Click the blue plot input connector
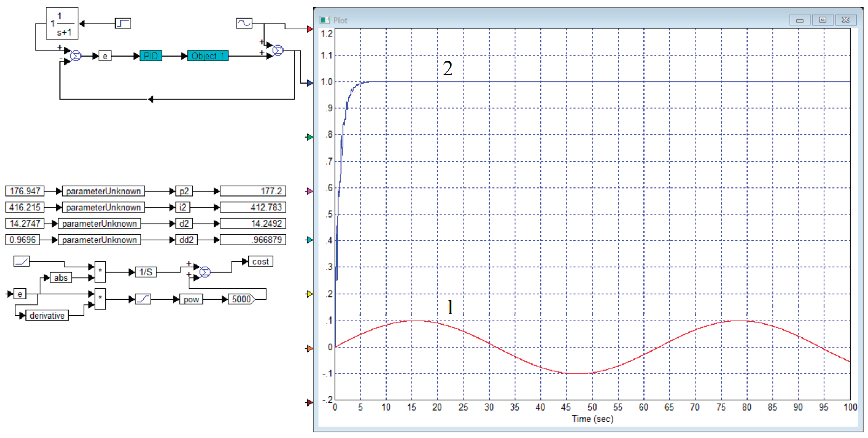This screenshot has width=868, height=438. (x=310, y=83)
